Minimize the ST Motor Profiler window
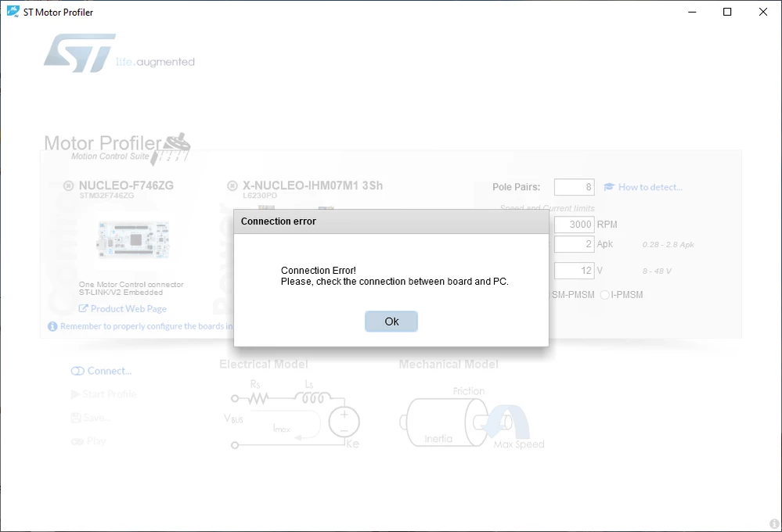782x532 pixels. tap(692, 12)
